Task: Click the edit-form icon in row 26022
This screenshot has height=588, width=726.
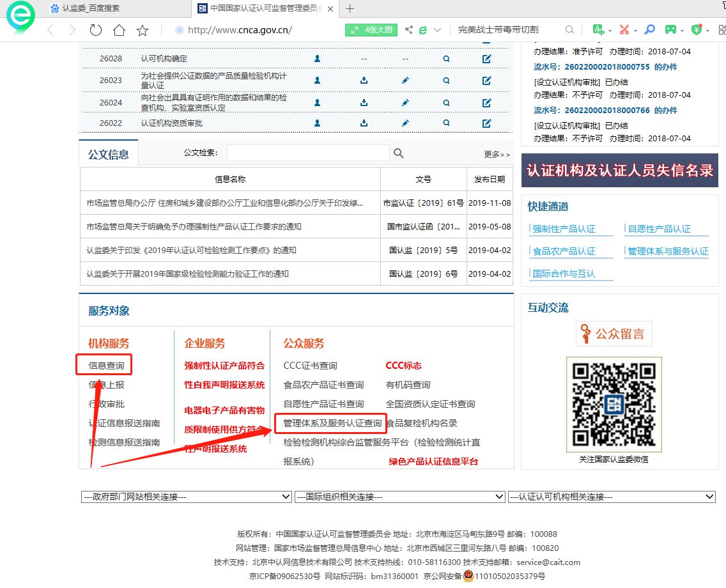Action: point(486,123)
